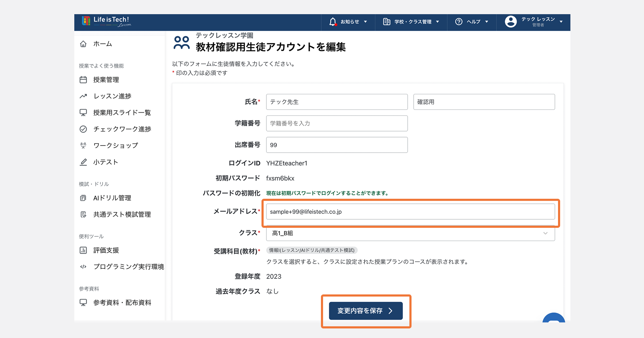Screen dimensions: 644x338
Task: Open the お知らせ dropdown menu
Action: (348, 22)
